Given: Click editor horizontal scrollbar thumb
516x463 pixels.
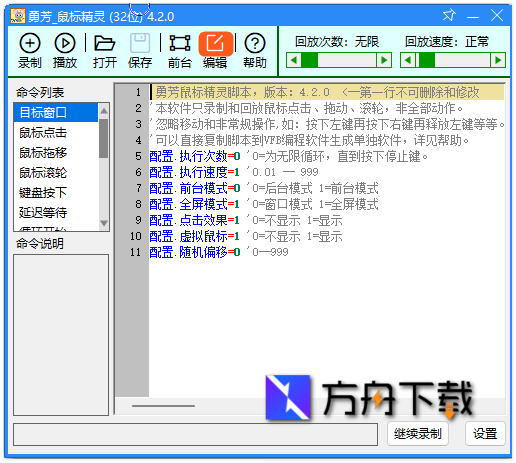Looking at the screenshot, I should [x=163, y=406].
